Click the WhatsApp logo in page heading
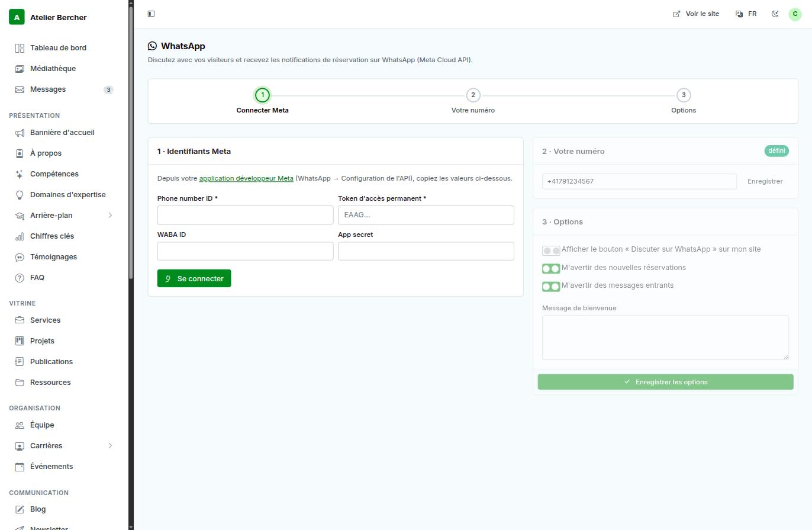Viewport: 812px width, 530px height. point(153,46)
